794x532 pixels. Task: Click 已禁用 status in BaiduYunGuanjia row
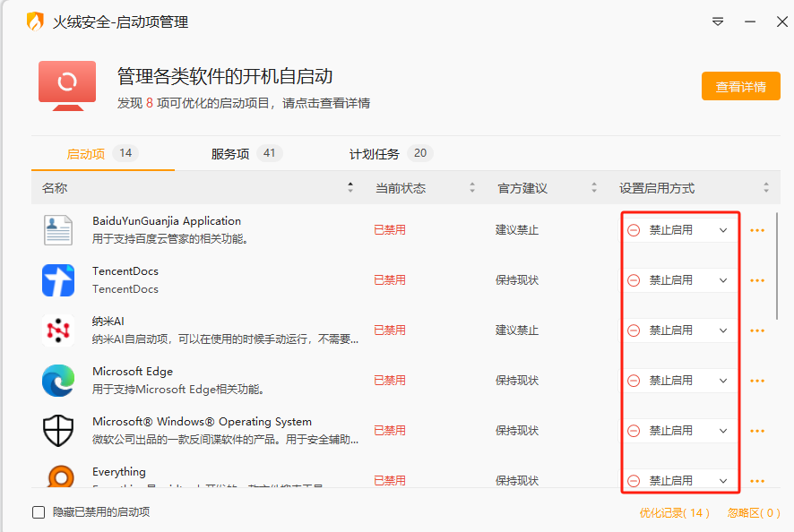(390, 230)
